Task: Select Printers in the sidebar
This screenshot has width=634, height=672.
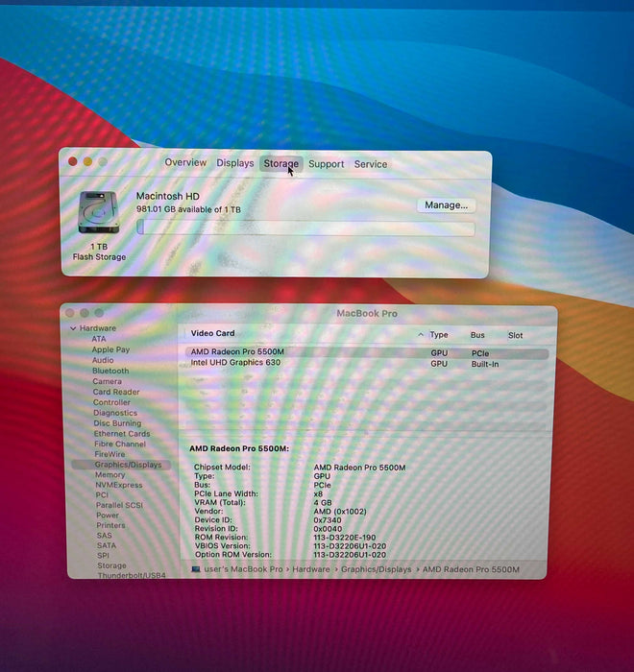Action: click(x=111, y=525)
